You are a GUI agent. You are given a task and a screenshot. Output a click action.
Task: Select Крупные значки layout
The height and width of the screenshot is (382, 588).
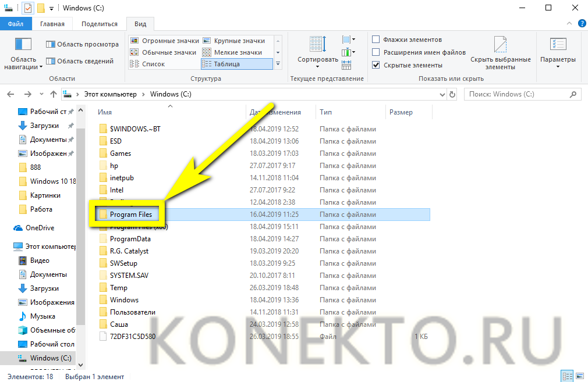[x=233, y=41]
